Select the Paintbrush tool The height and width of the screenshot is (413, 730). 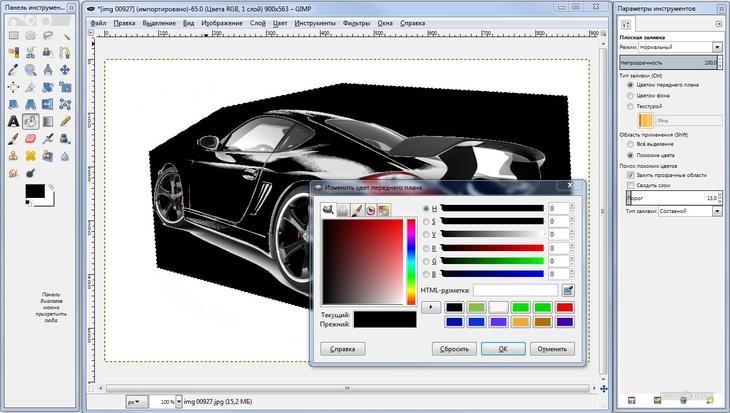[14, 139]
